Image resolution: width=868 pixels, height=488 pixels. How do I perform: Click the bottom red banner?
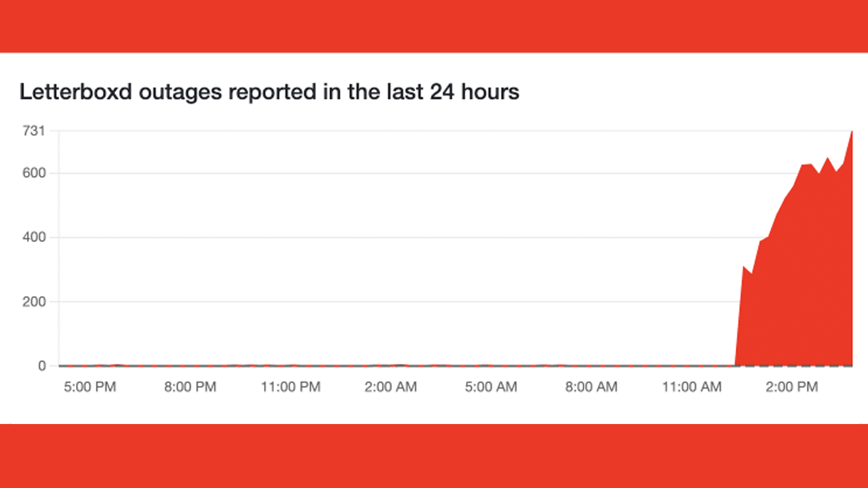tap(434, 455)
